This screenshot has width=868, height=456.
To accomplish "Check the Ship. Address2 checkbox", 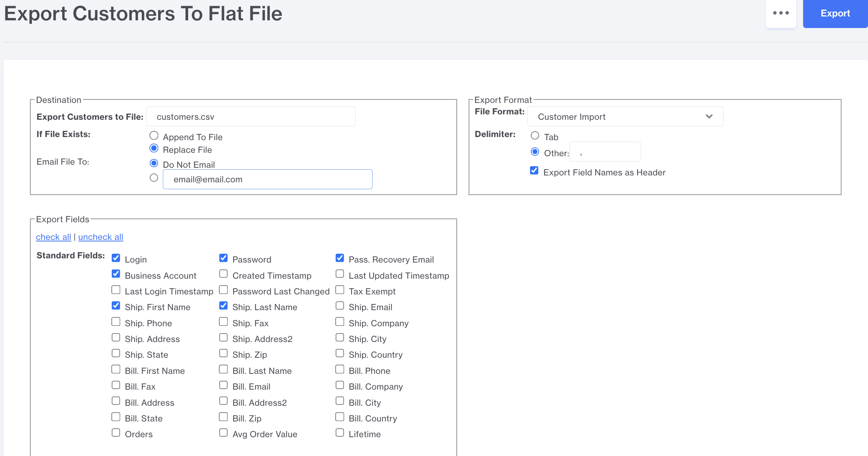I will pyautogui.click(x=223, y=337).
